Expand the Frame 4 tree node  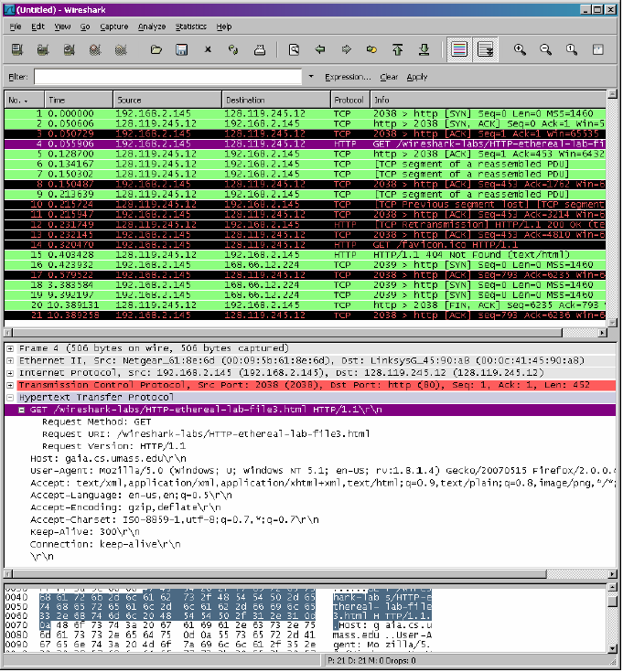[10, 349]
